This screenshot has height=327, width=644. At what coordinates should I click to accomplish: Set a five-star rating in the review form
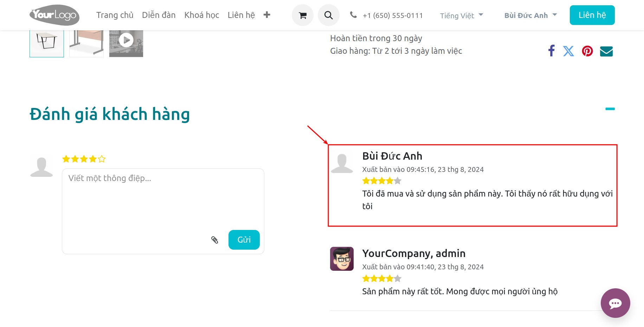click(x=102, y=159)
